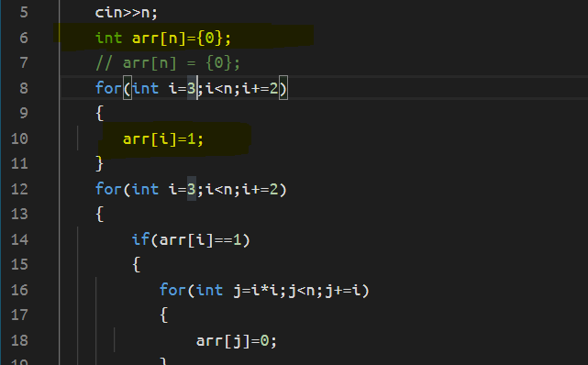Click the opening brace on line 13
The height and width of the screenshot is (365, 588).
point(99,214)
